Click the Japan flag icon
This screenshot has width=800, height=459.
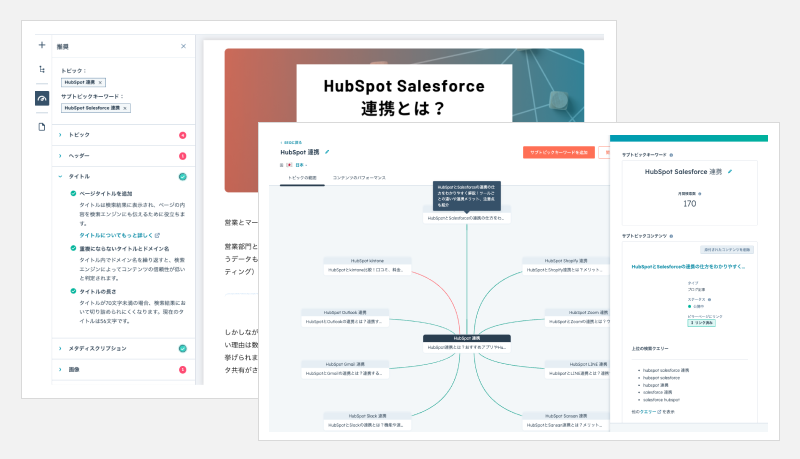coord(289,165)
